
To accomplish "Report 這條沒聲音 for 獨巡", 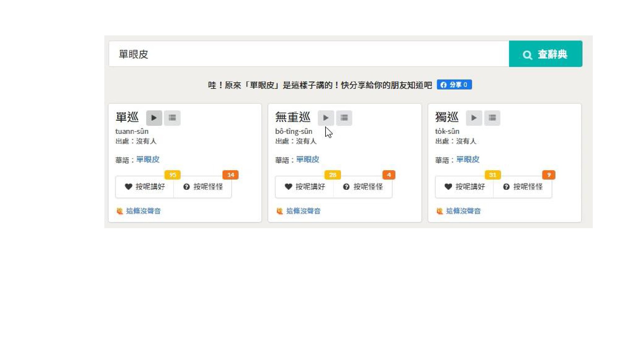I will tap(463, 211).
